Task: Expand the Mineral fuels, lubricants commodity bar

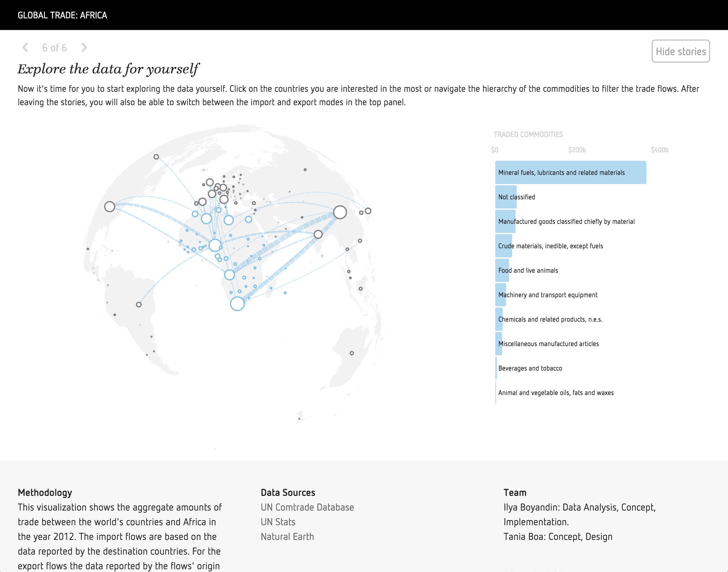Action: [x=571, y=172]
